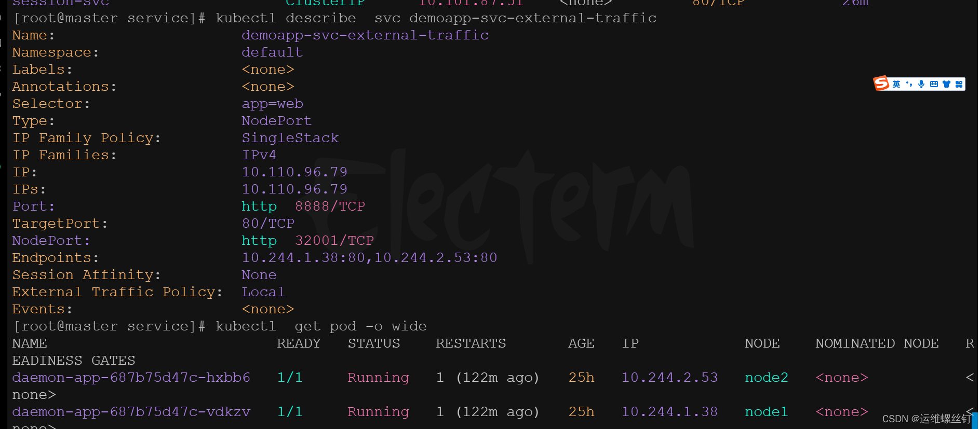
Task: Click the 'External Traffic Policy:' label
Action: tap(117, 292)
